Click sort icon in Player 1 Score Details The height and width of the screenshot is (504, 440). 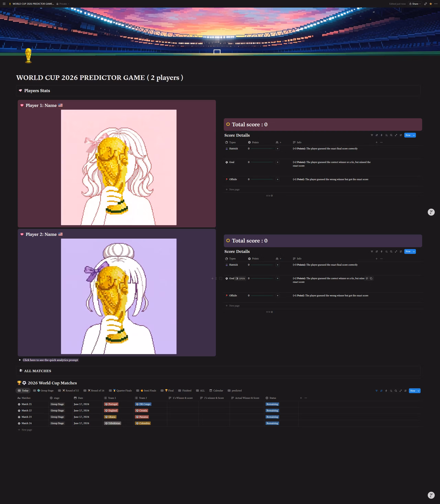click(377, 135)
